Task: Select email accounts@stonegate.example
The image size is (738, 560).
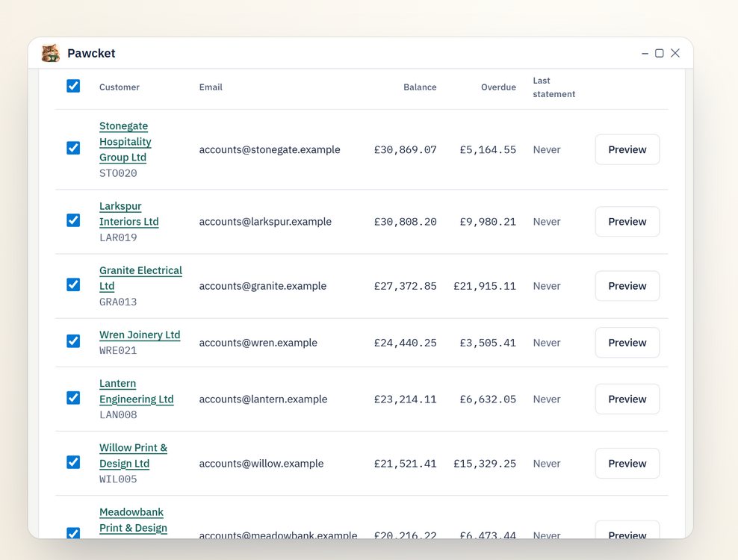Action: tap(270, 149)
